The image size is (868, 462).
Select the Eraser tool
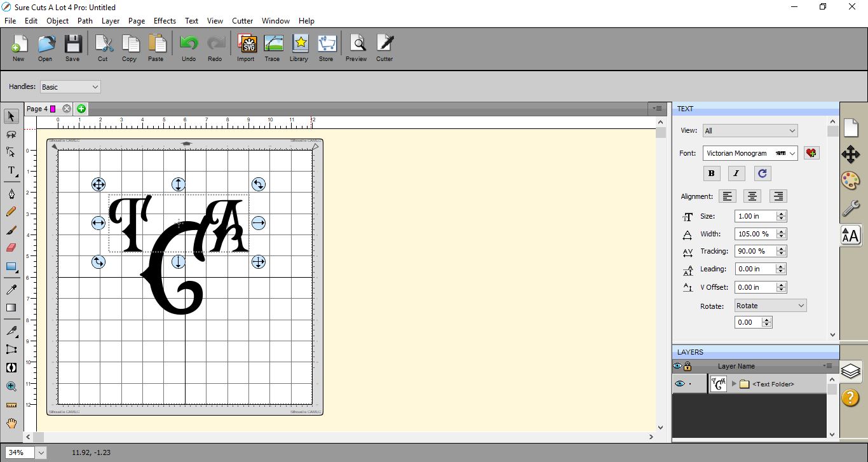(11, 247)
